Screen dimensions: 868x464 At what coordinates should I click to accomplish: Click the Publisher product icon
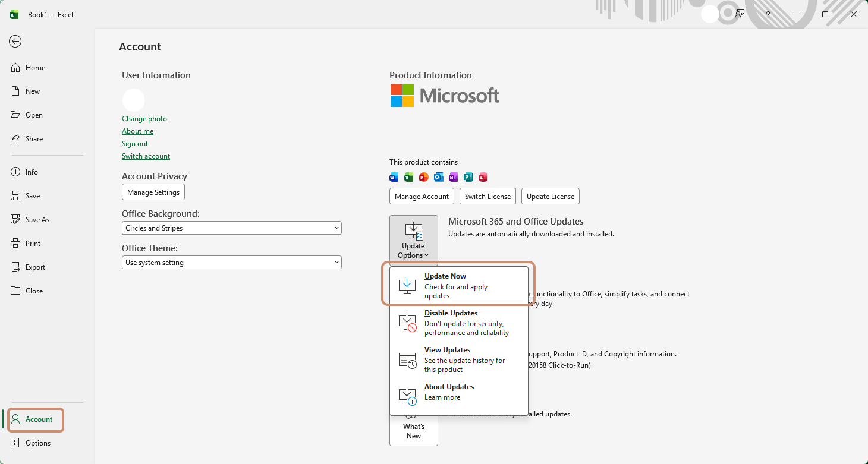468,177
